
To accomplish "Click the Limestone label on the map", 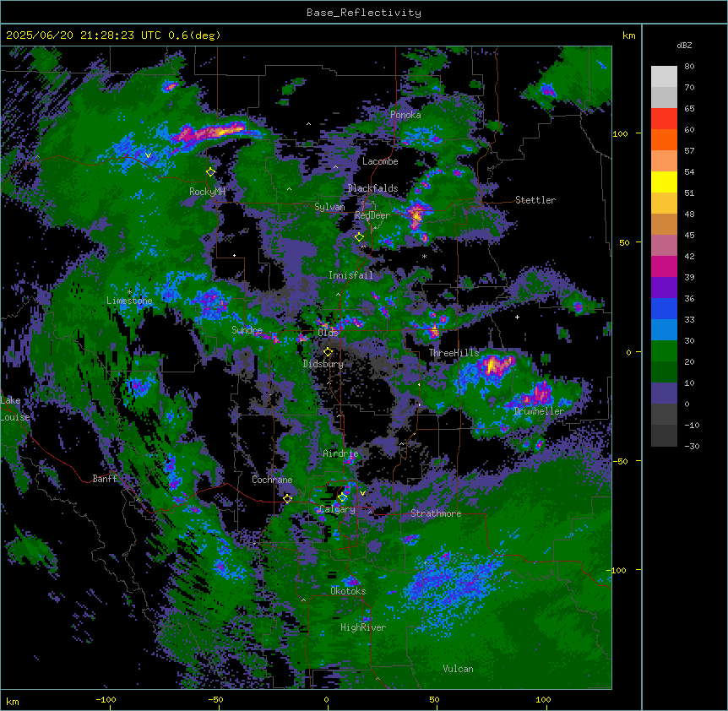I will coord(129,301).
